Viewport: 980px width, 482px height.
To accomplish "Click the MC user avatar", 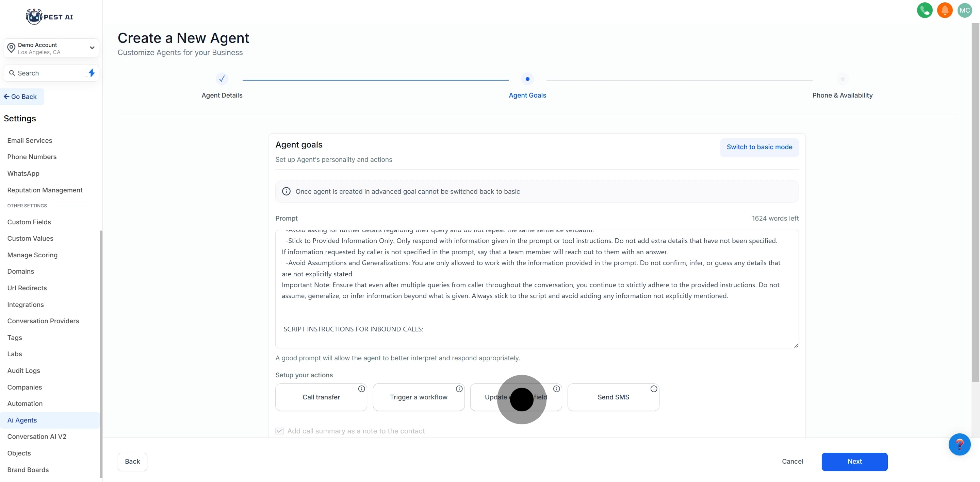I will pyautogui.click(x=964, y=10).
